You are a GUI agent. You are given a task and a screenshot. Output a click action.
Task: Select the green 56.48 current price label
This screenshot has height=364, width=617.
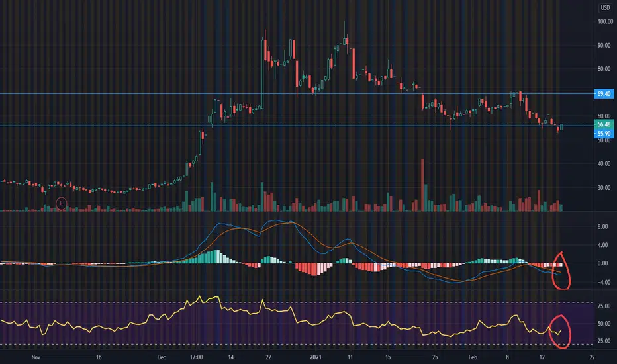coord(603,124)
